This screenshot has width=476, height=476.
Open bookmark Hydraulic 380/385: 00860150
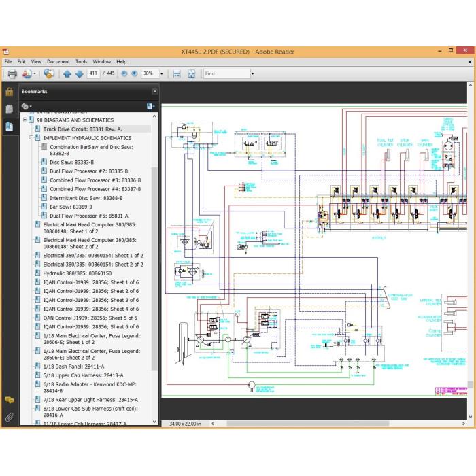click(x=78, y=273)
